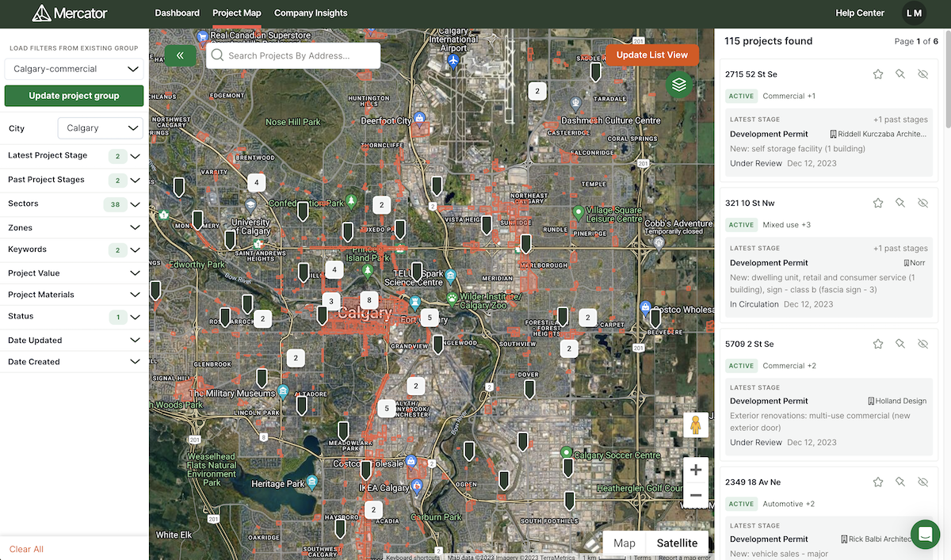Image resolution: width=951 pixels, height=560 pixels.
Task: Open the Help Center
Action: coord(860,13)
